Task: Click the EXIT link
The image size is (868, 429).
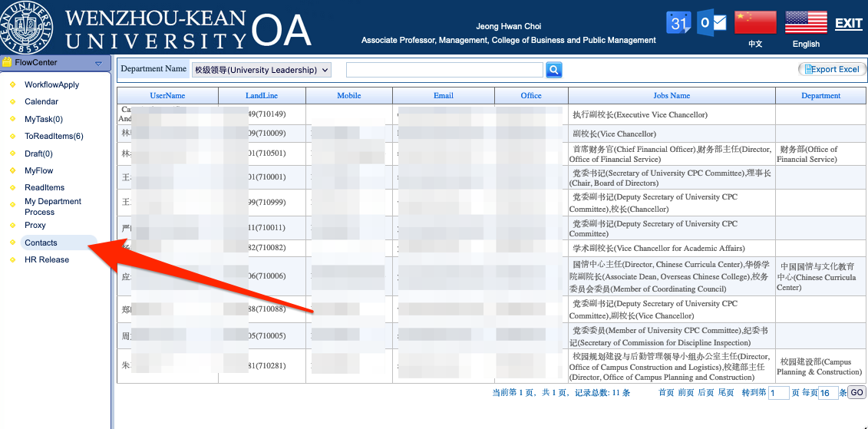Action: [849, 23]
